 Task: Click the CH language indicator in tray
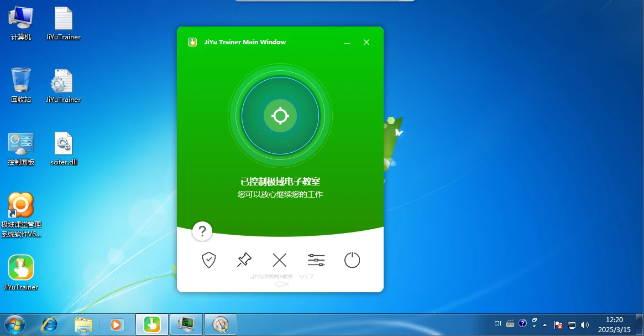coord(498,324)
